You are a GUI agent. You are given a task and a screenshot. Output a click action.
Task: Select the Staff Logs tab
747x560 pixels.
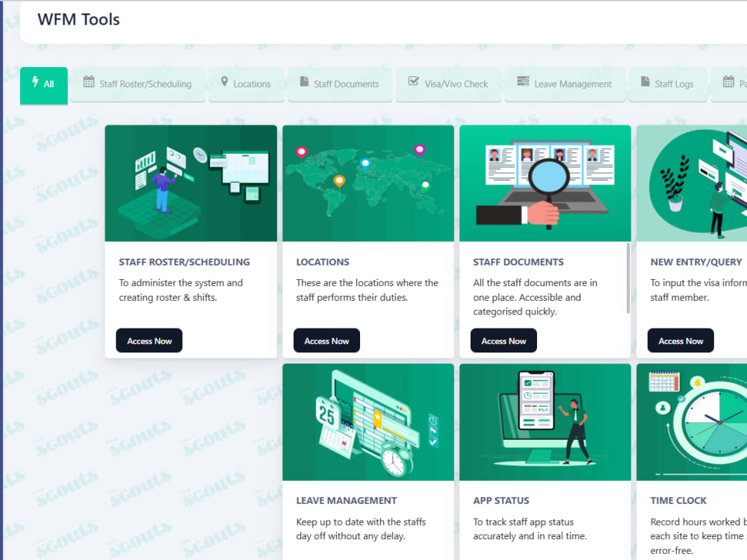pyautogui.click(x=667, y=84)
